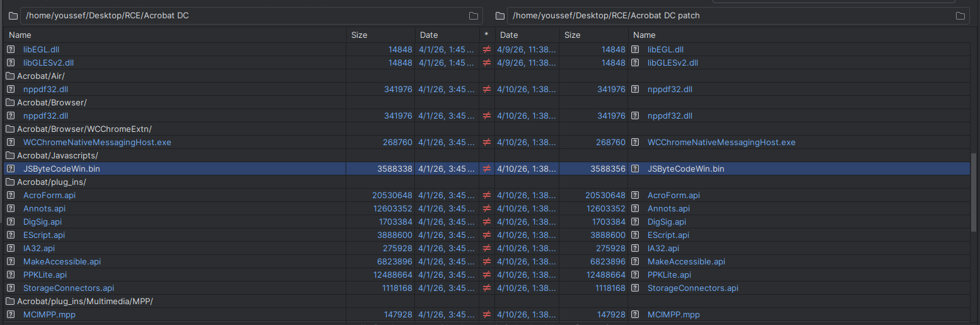Click left-pane file icon beside AcroForm.api

(11, 195)
